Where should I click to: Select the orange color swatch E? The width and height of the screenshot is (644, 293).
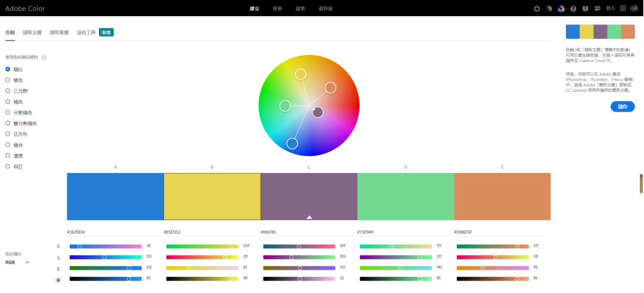(502, 196)
